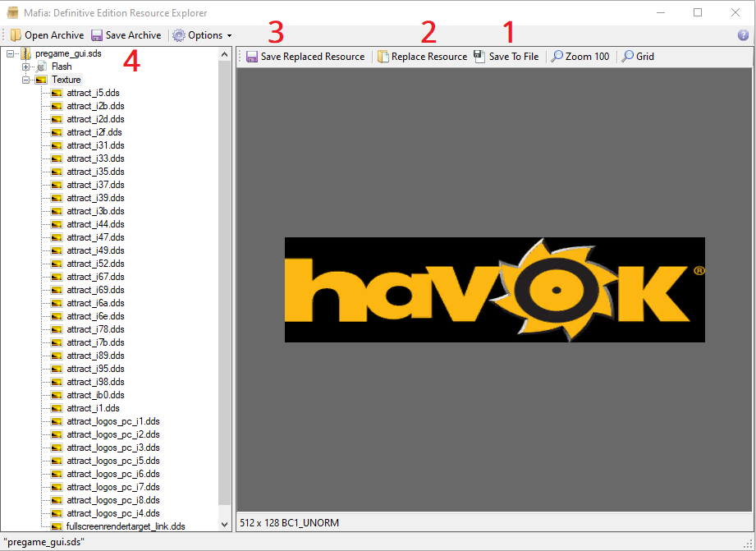Select the attract_i49.dds file name
This screenshot has height=551, width=756.
pos(95,250)
